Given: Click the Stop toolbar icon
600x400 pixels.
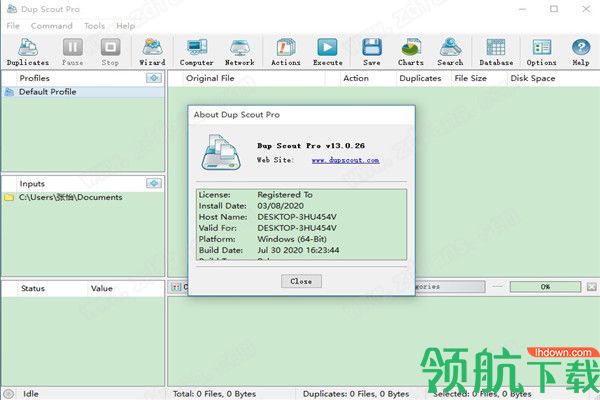Looking at the screenshot, I should [x=110, y=52].
